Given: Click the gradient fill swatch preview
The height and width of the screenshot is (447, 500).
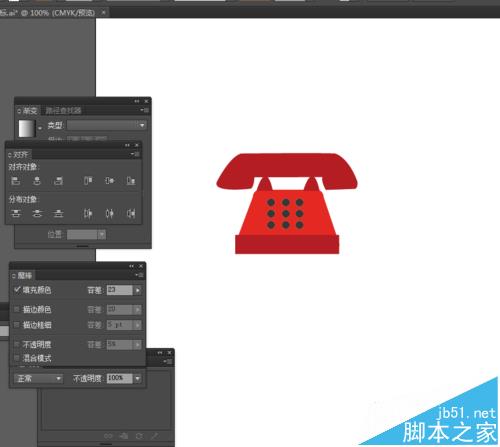Looking at the screenshot, I should [x=26, y=128].
